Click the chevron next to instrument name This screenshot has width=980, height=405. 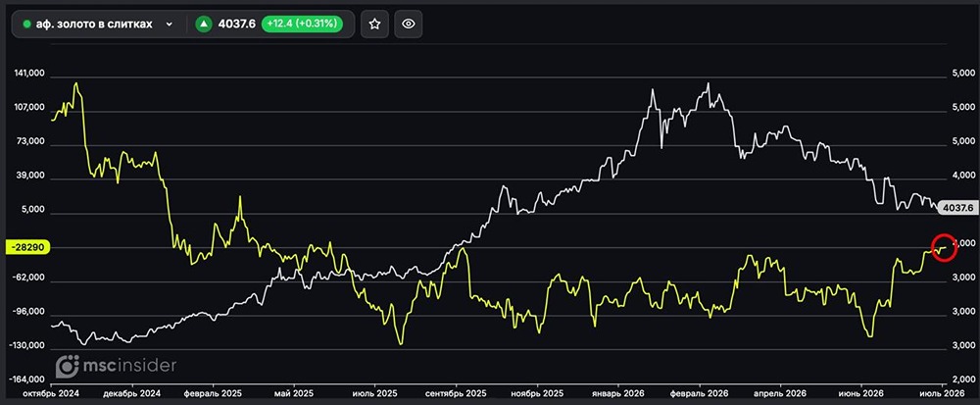click(x=169, y=25)
